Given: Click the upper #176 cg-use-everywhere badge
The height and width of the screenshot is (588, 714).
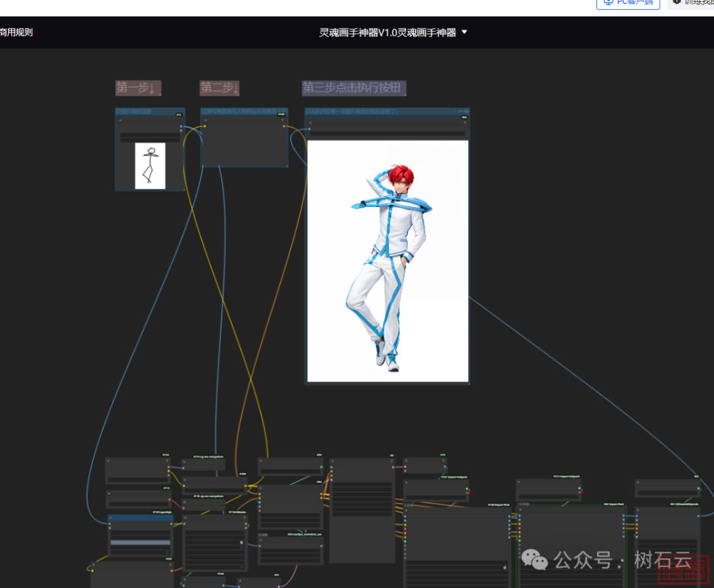Looking at the screenshot, I should (208, 456).
